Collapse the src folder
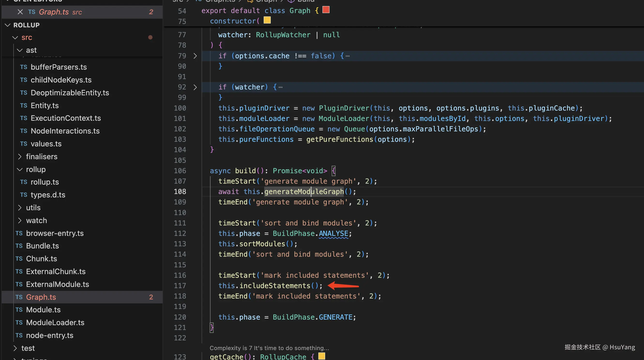 (x=15, y=37)
